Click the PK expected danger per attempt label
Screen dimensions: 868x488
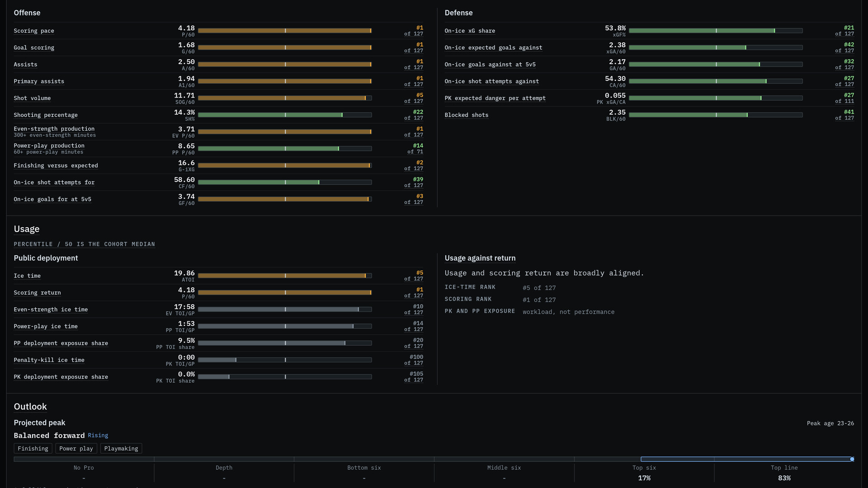coord(495,98)
